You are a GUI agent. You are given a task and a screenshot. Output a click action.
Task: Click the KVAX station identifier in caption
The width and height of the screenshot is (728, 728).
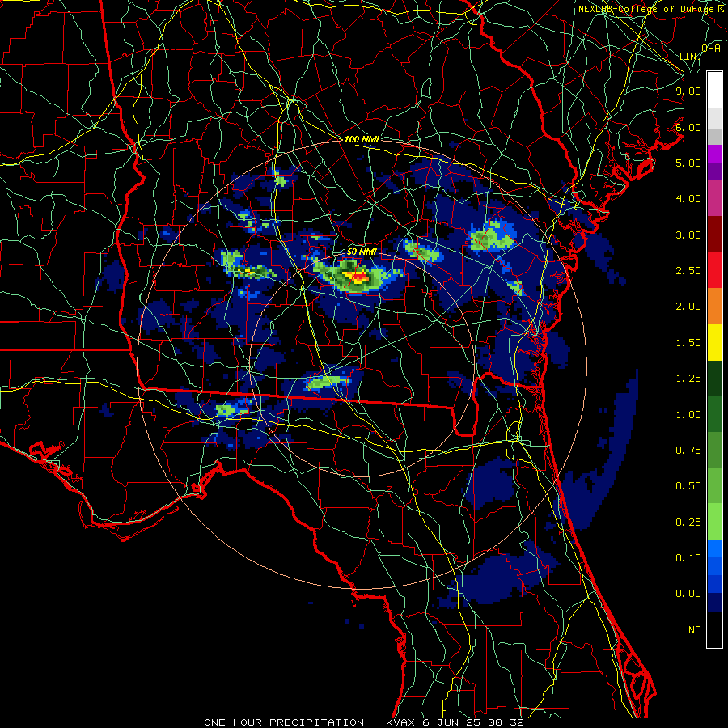pyautogui.click(x=400, y=722)
